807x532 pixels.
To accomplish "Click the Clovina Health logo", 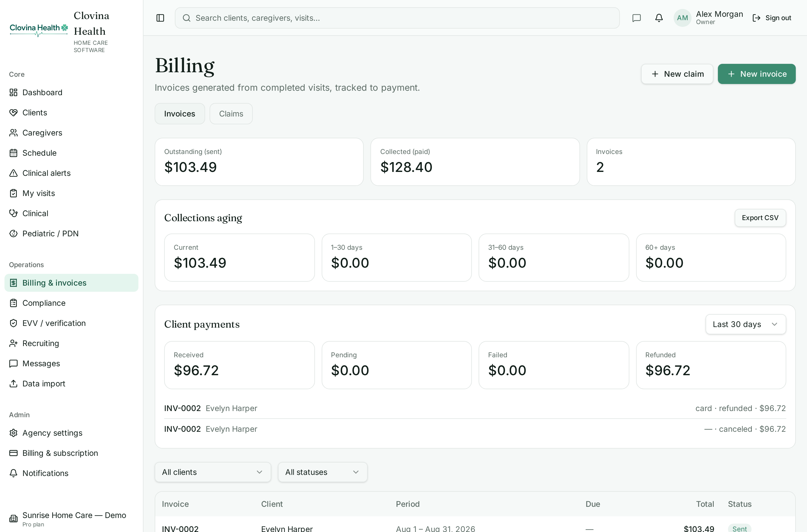I will [38, 30].
